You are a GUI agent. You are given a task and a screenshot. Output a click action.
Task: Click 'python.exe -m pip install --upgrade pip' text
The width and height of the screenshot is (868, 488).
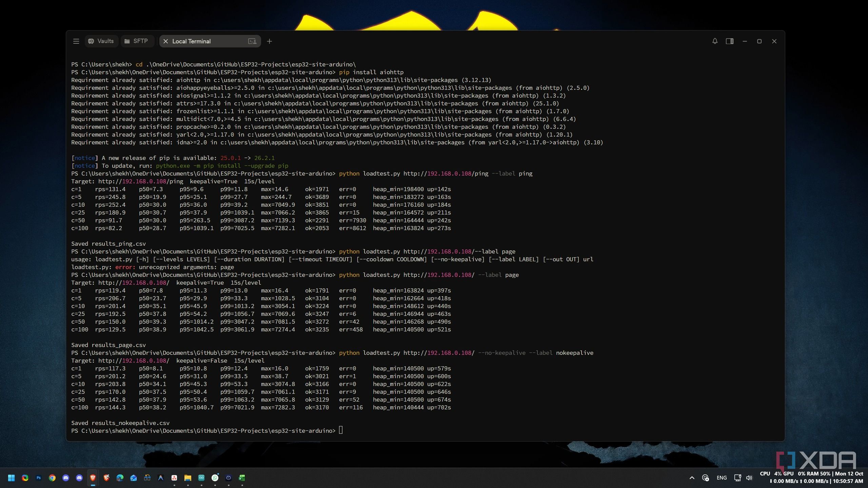tap(222, 166)
